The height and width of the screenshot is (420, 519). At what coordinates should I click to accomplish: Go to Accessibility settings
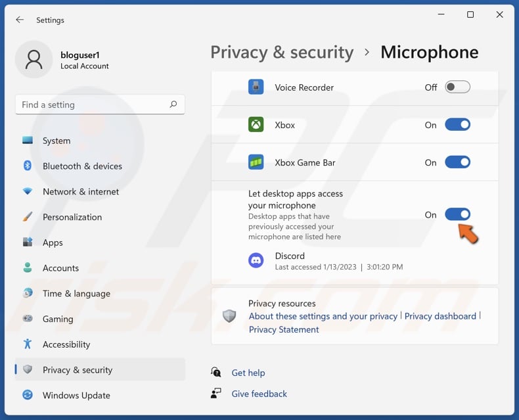tap(100, 344)
